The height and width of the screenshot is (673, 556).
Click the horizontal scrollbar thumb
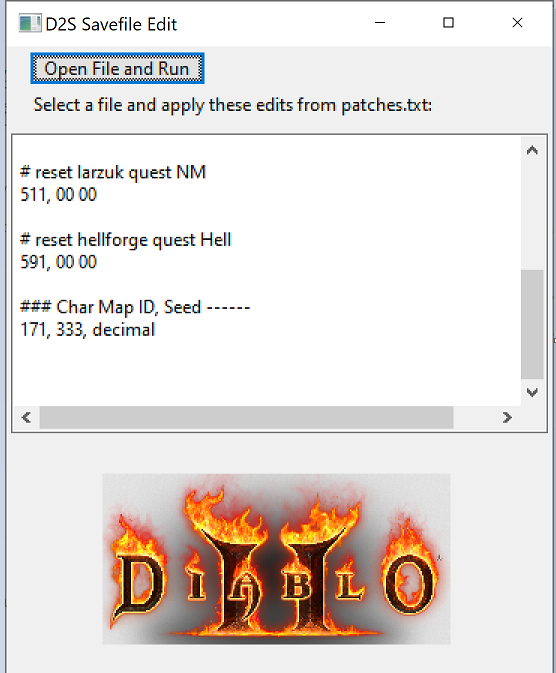(246, 417)
